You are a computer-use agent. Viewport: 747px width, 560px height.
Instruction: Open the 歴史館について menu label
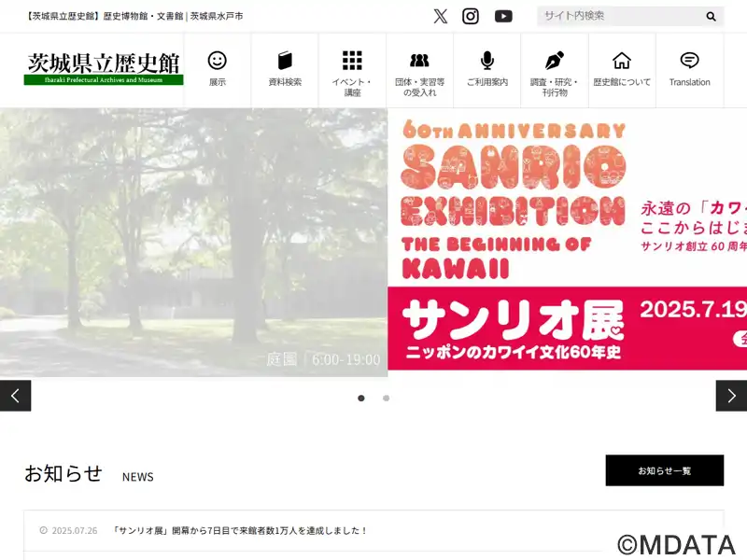[x=622, y=82]
